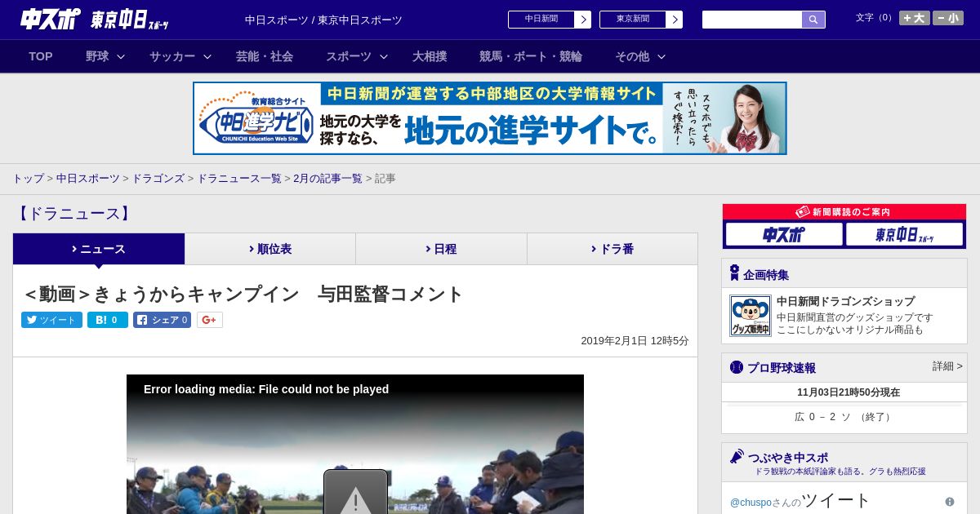Follow the 2月の記事一覧 breadcrumb link
The height and width of the screenshot is (514, 980).
click(327, 179)
